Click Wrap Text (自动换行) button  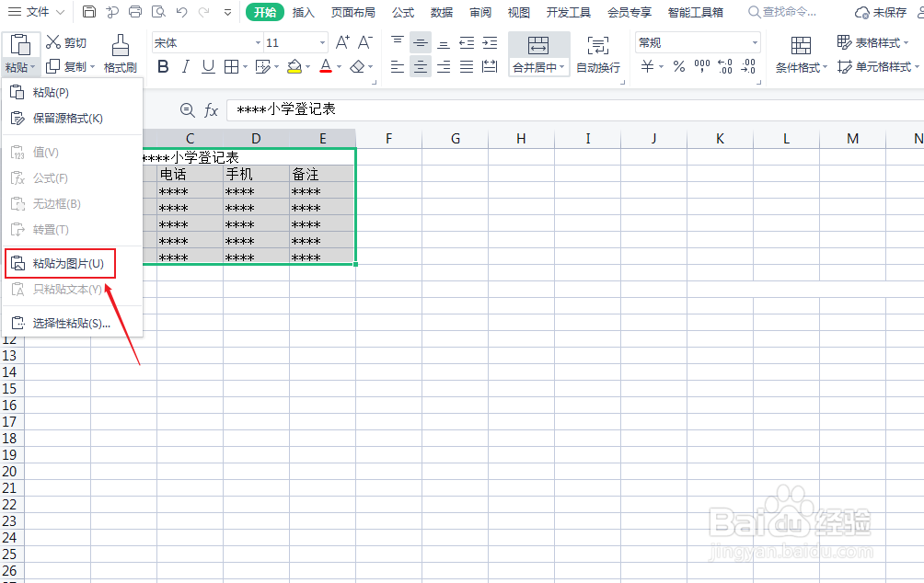pyautogui.click(x=598, y=53)
